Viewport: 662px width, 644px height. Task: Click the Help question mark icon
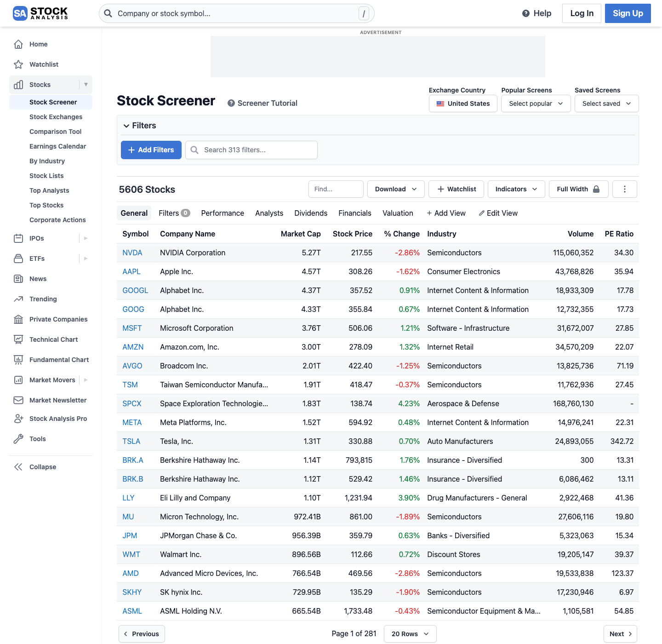[x=526, y=13]
